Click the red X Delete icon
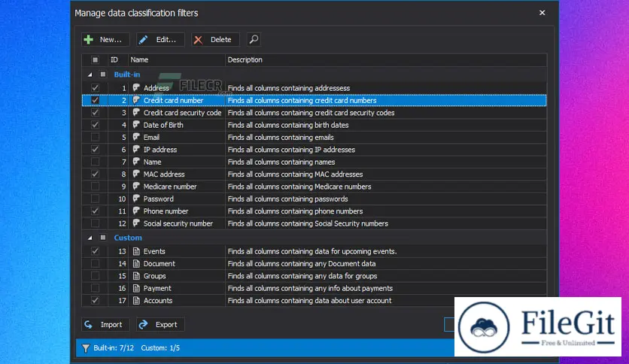The width and height of the screenshot is (629, 364). click(198, 40)
